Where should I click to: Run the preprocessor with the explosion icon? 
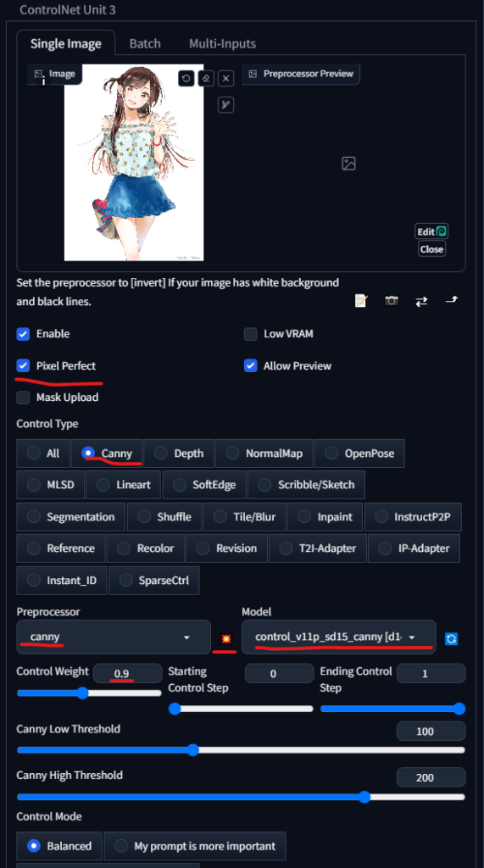(x=226, y=639)
